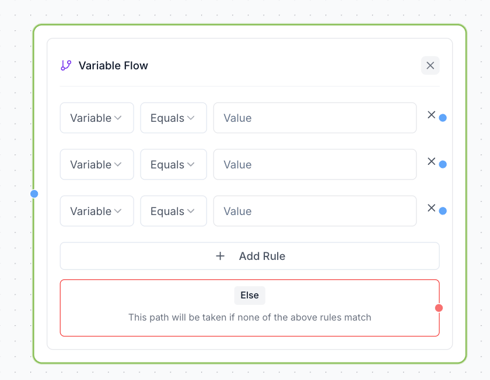Image resolution: width=490 pixels, height=380 pixels.
Task: Change the second rule's Equals operator
Action: pos(173,164)
